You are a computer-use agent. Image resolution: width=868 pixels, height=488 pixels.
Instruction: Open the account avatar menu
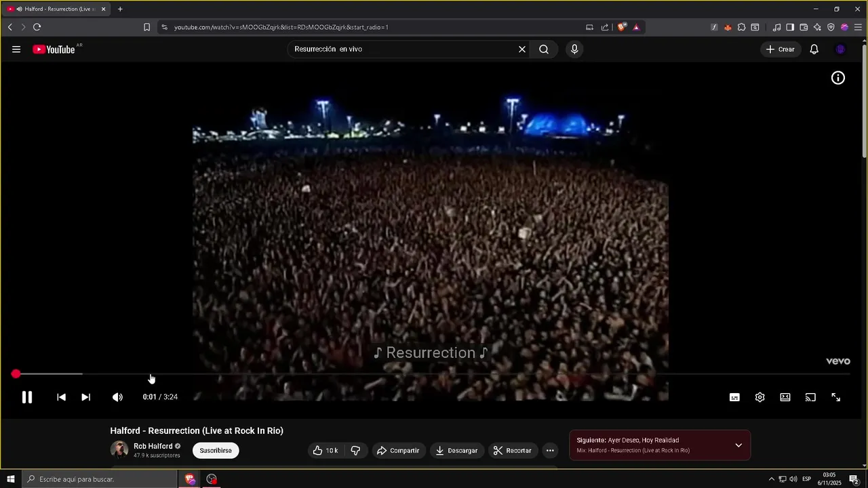pos(840,49)
